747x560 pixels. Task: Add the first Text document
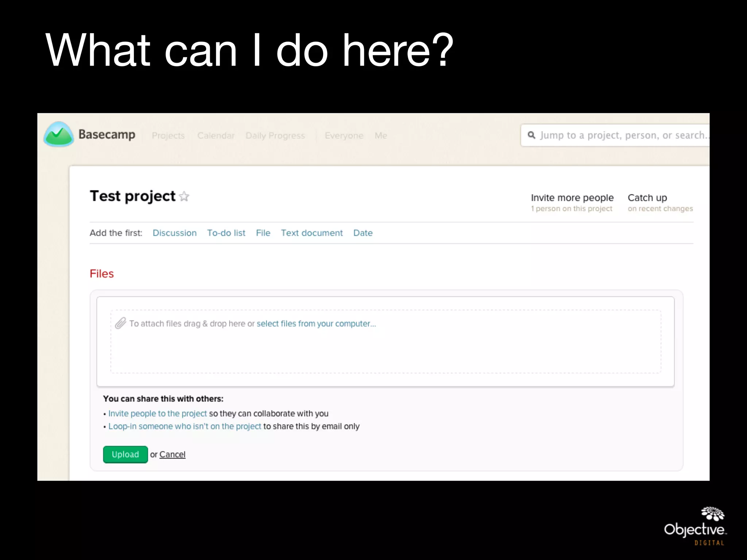(x=312, y=233)
